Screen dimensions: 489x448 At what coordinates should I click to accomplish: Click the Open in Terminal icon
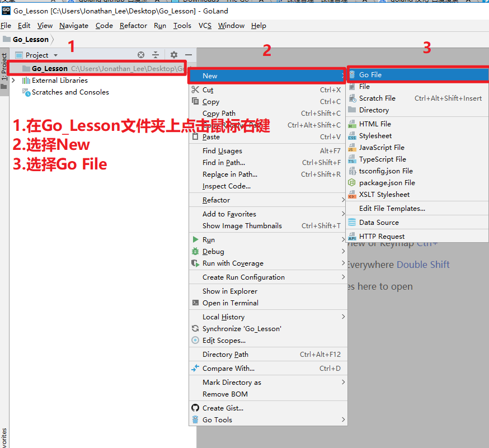click(x=195, y=303)
